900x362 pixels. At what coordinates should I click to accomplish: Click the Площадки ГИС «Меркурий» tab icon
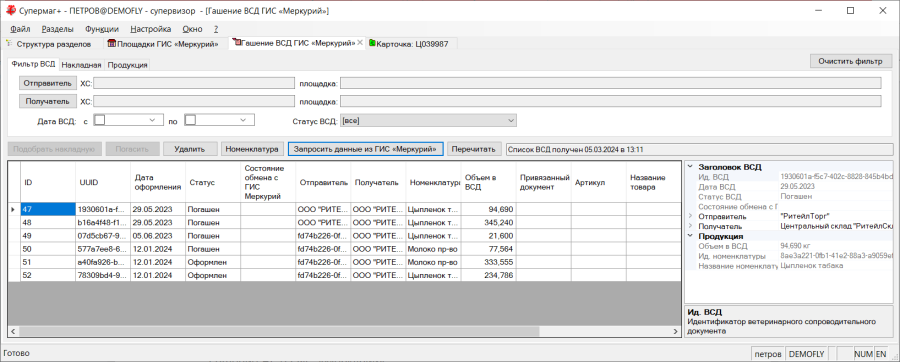pyautogui.click(x=111, y=44)
